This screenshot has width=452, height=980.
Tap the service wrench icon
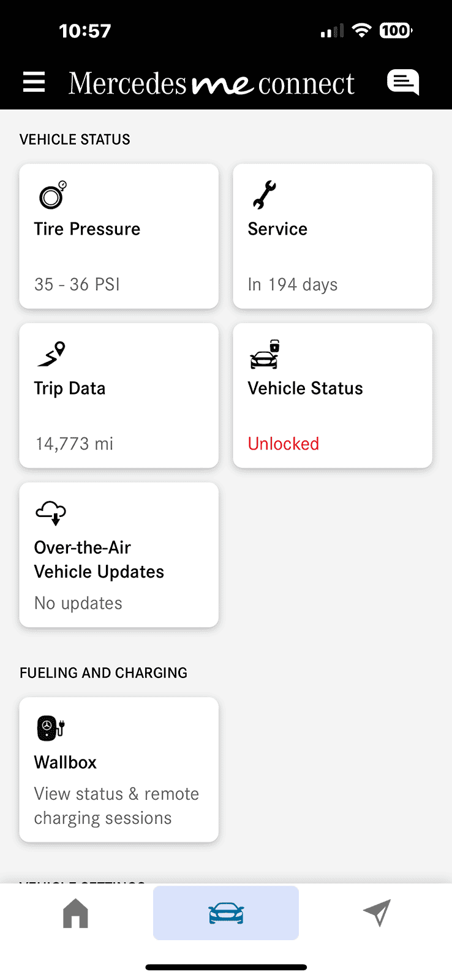265,195
